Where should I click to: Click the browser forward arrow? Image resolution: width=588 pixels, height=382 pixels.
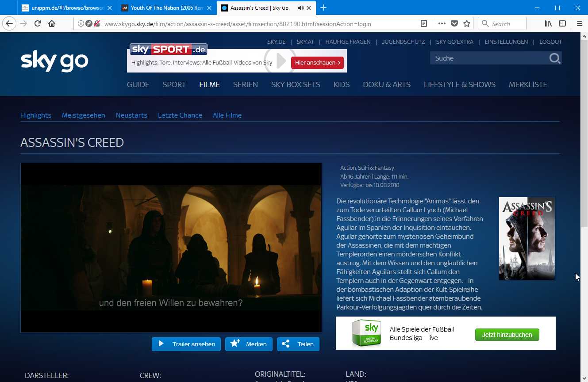(x=23, y=23)
